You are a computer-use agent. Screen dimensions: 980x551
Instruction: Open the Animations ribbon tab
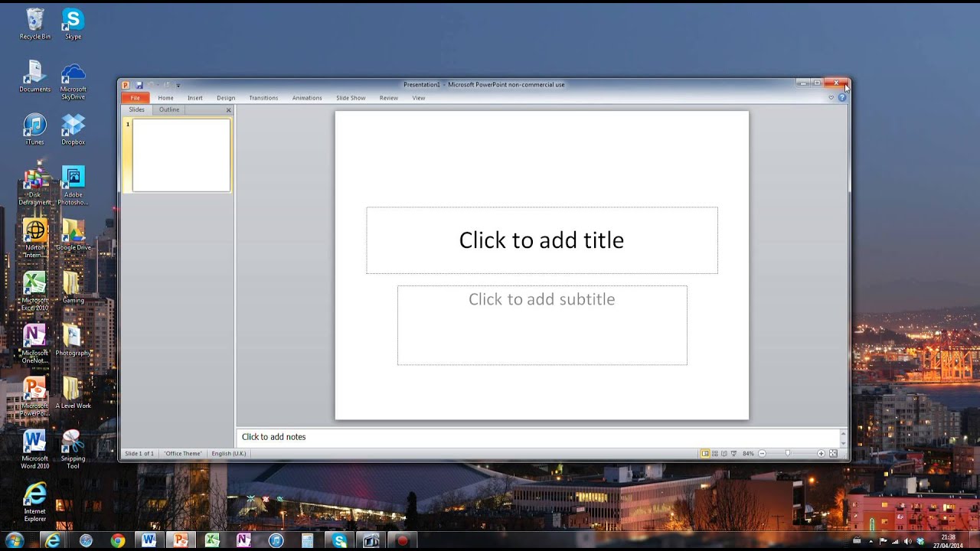click(307, 98)
